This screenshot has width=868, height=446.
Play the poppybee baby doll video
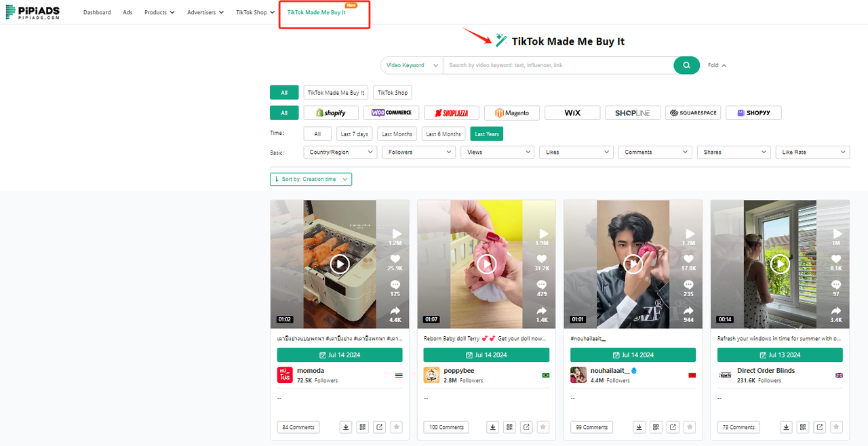pos(486,264)
